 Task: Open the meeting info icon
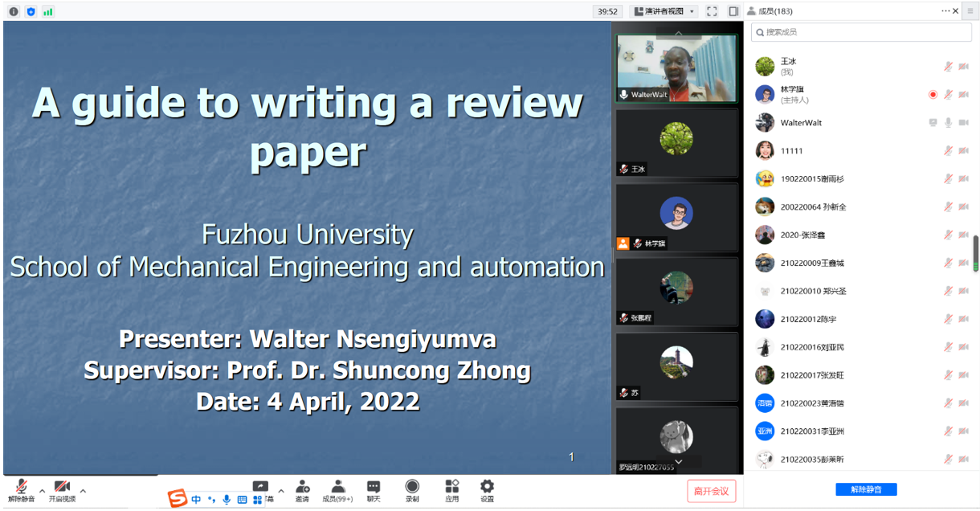pyautogui.click(x=14, y=11)
